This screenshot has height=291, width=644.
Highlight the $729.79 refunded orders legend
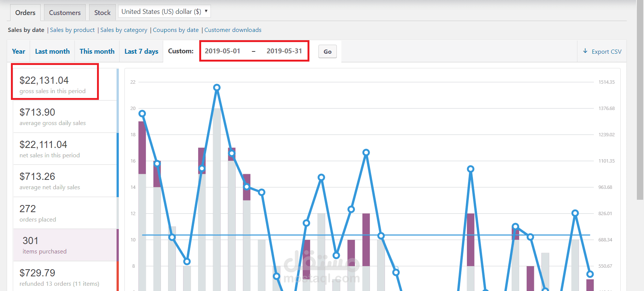click(66, 277)
